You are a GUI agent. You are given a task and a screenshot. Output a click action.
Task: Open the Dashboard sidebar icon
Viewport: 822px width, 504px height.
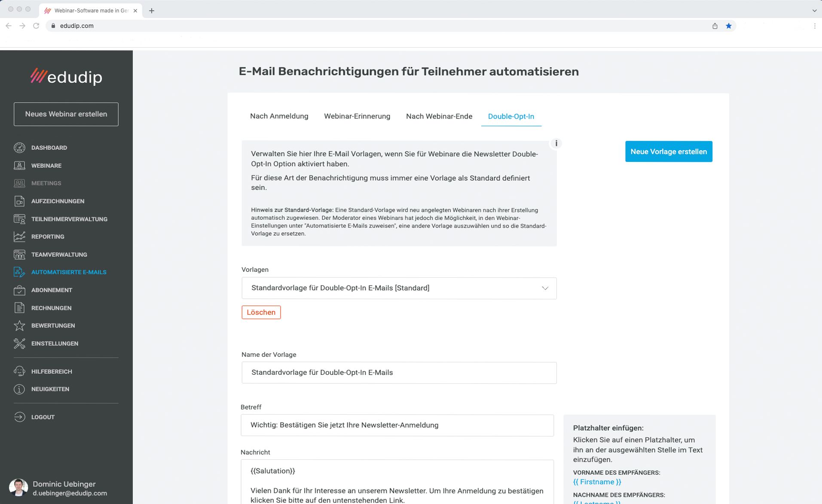coord(19,148)
